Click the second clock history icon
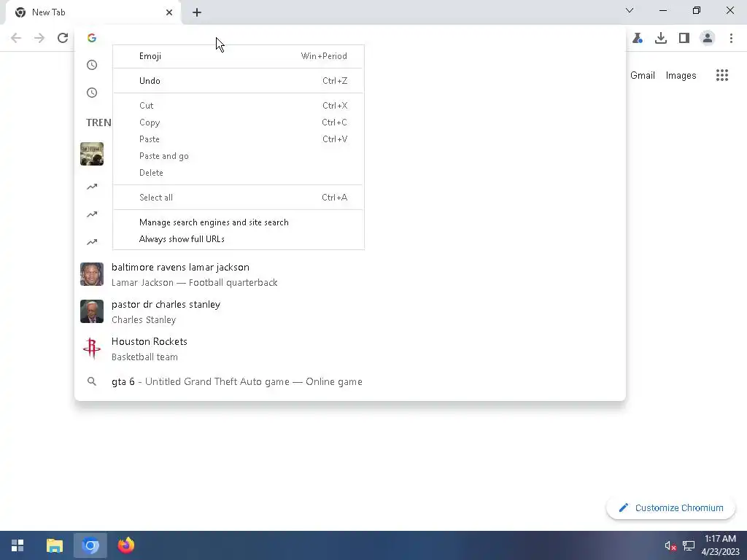The height and width of the screenshot is (560, 747). tap(92, 93)
